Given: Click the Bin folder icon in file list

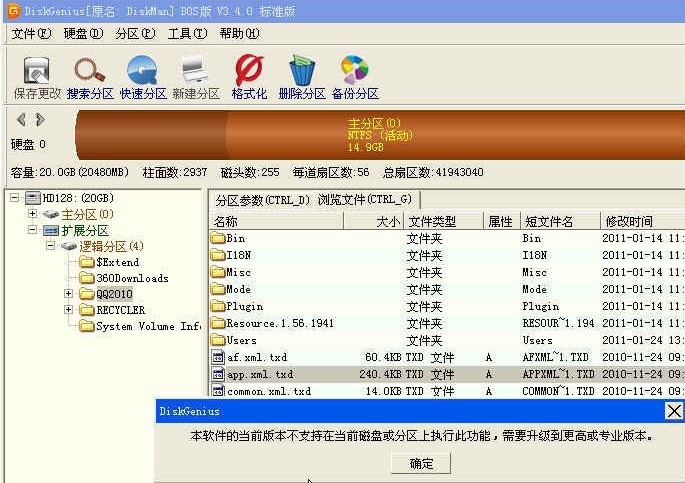Looking at the screenshot, I should [x=218, y=238].
